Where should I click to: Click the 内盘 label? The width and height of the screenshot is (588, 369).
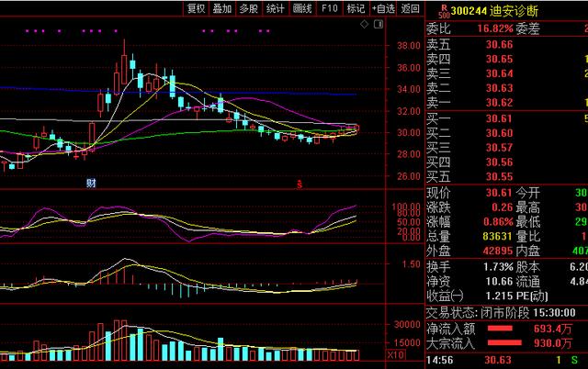click(527, 251)
